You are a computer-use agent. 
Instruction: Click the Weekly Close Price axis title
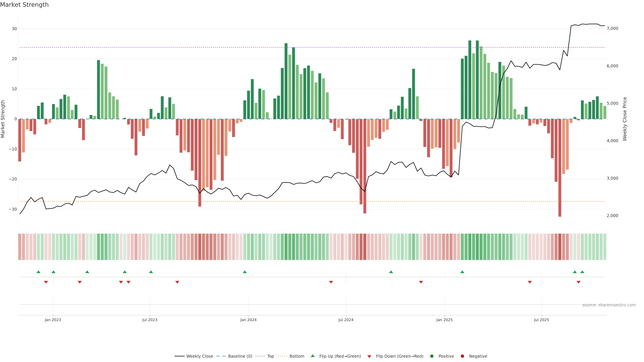click(x=625, y=119)
